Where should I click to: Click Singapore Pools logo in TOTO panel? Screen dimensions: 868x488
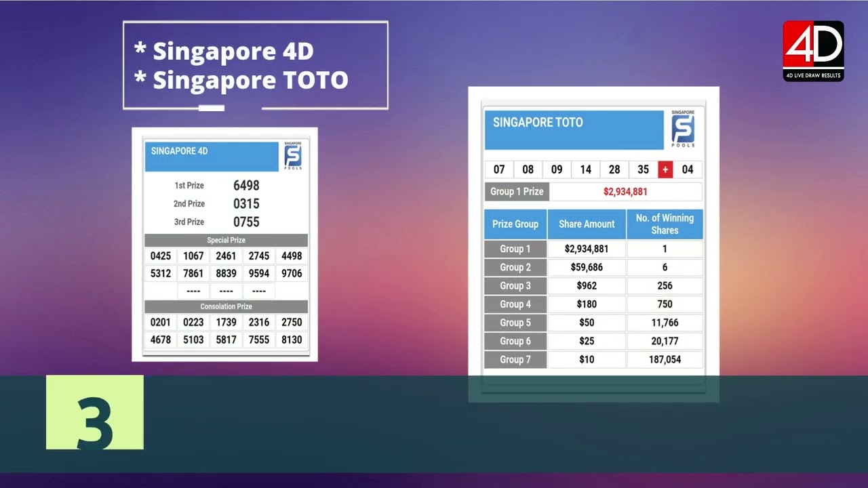pos(683,129)
